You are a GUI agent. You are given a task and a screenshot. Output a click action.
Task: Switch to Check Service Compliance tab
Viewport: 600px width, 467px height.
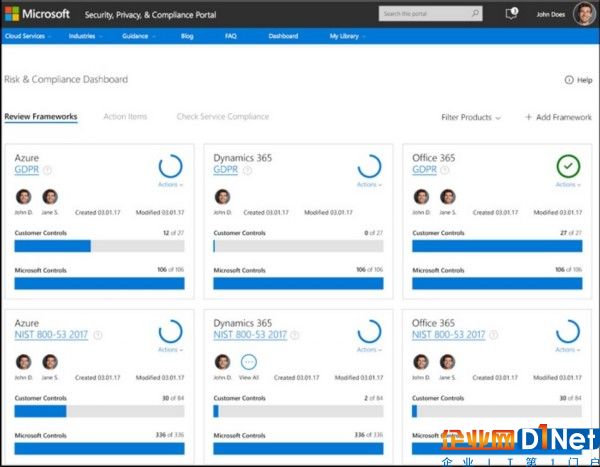(223, 117)
